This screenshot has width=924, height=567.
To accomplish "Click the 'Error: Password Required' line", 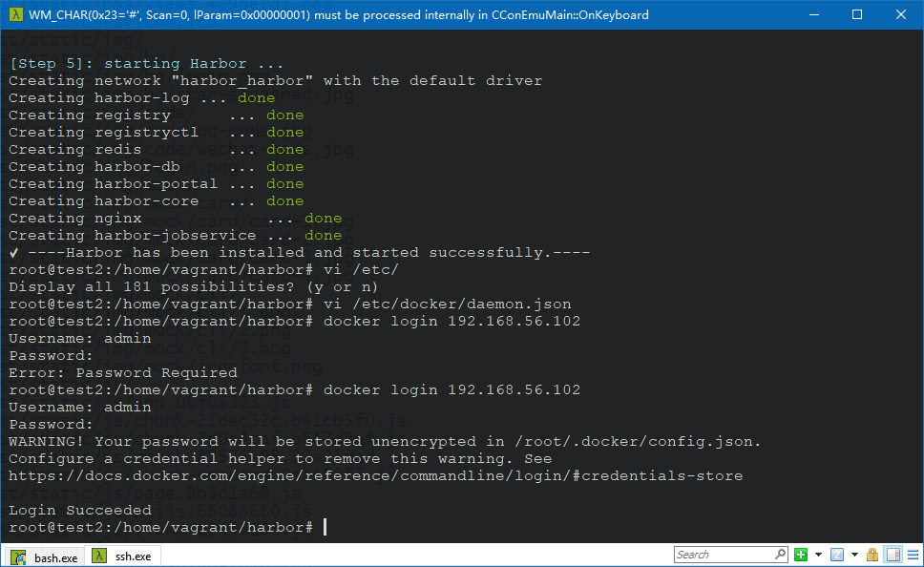I will [123, 372].
